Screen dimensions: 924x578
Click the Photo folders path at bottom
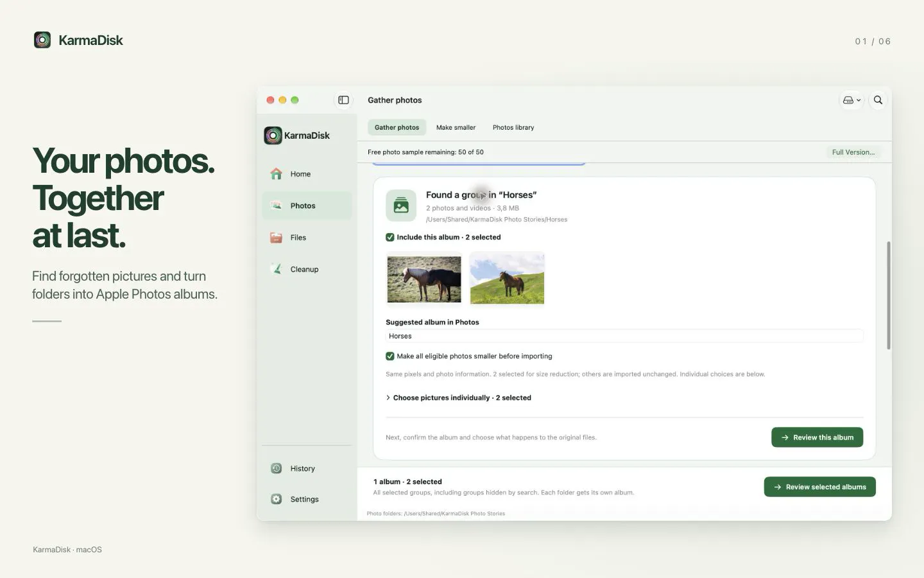click(x=436, y=514)
